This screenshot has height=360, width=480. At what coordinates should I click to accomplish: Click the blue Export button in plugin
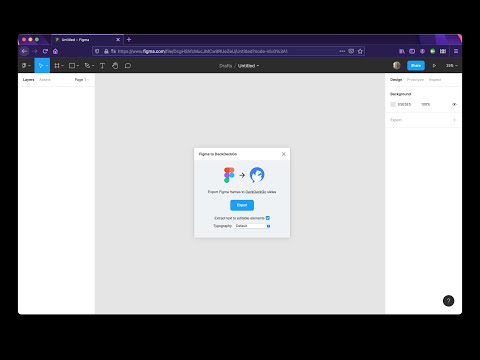point(242,205)
